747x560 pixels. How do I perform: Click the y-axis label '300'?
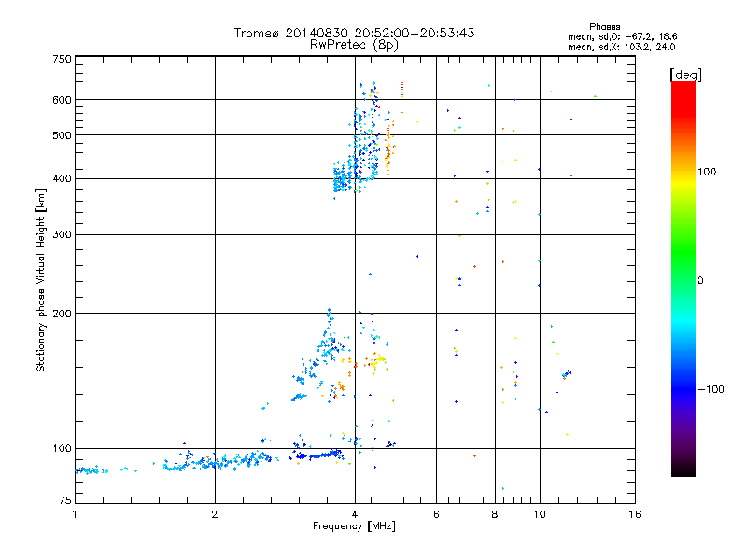click(x=62, y=235)
